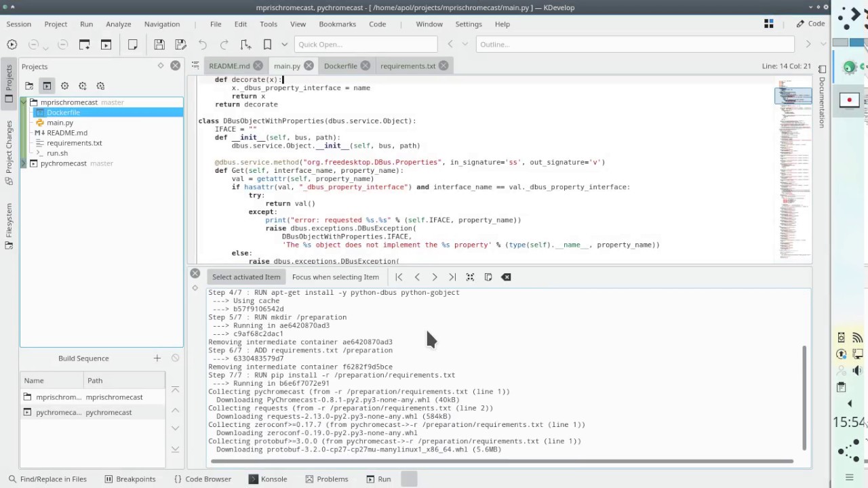Click the third gear icon in Projects panel toolbar
Viewport: 868px width, 488px height.
[x=100, y=86]
